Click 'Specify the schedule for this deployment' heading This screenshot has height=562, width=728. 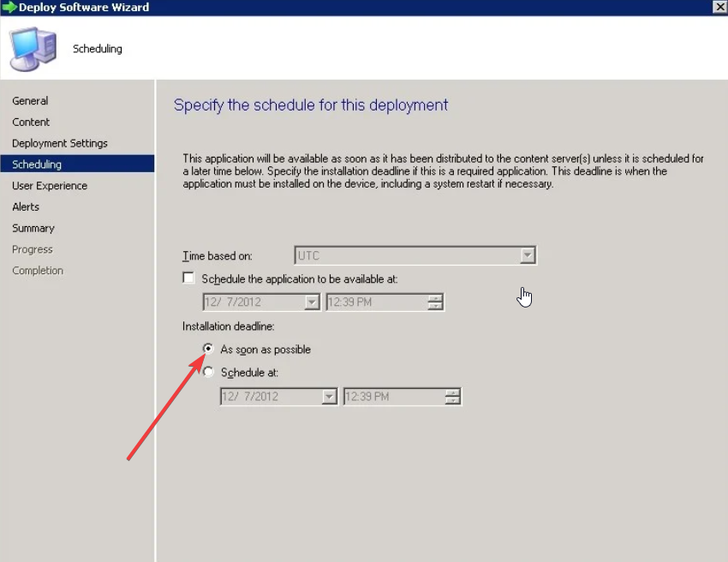coord(311,105)
